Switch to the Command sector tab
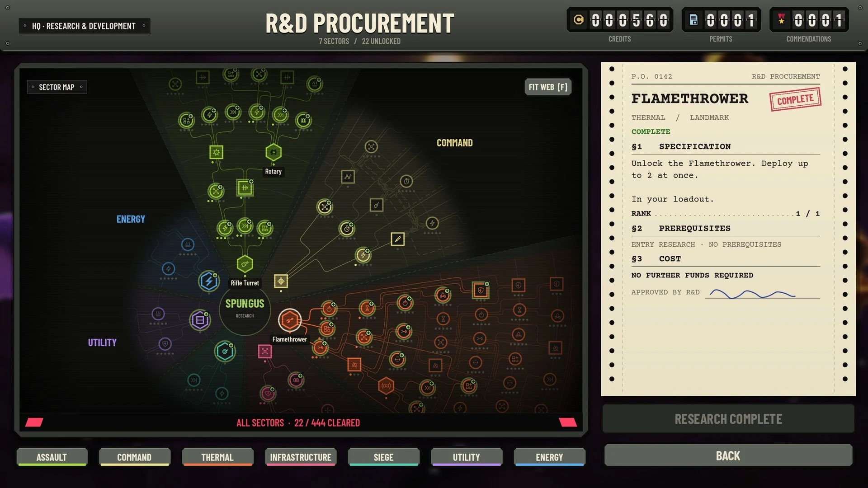 point(134,457)
